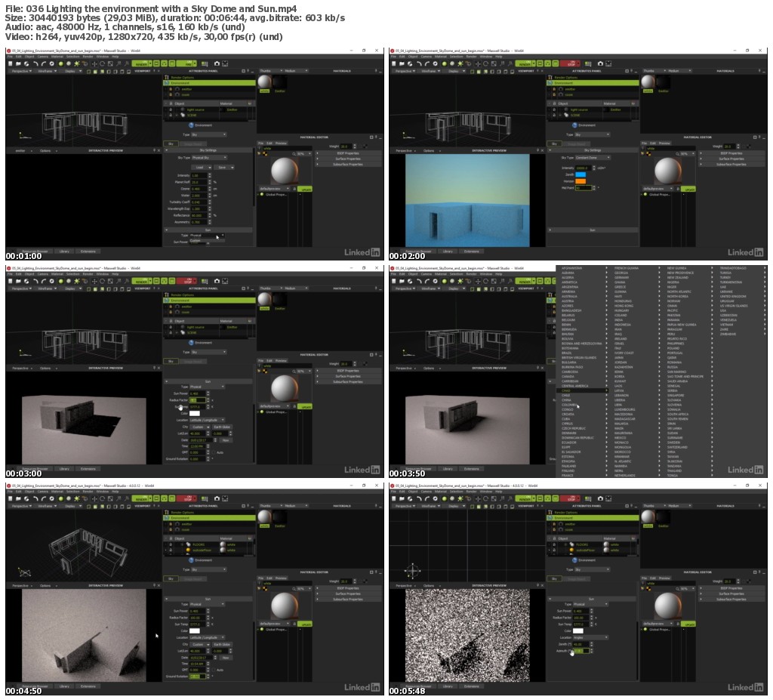This screenshot has width=773, height=700.
Task: Toggle the lock on the light source row, 00:02:00 frame
Action: [554, 109]
